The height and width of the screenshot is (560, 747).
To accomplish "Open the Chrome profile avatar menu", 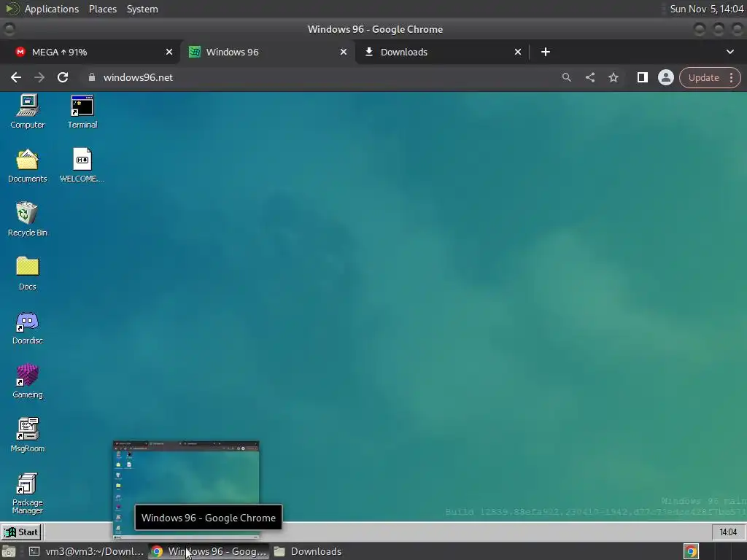I will coord(665,77).
